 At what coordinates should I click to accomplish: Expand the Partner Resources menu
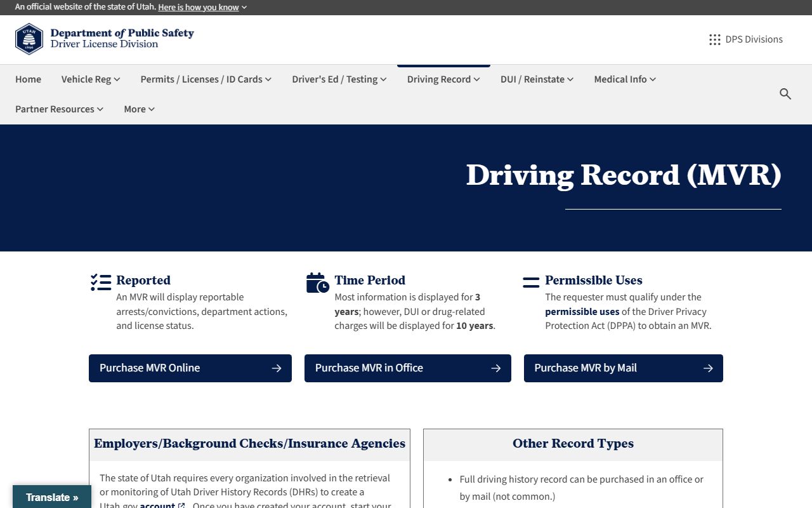point(60,109)
